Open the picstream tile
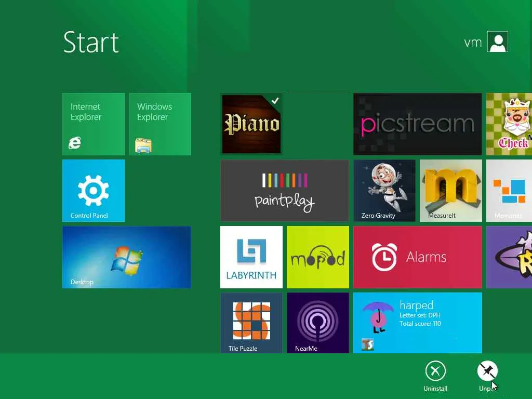This screenshot has width=532, height=399. click(x=418, y=124)
